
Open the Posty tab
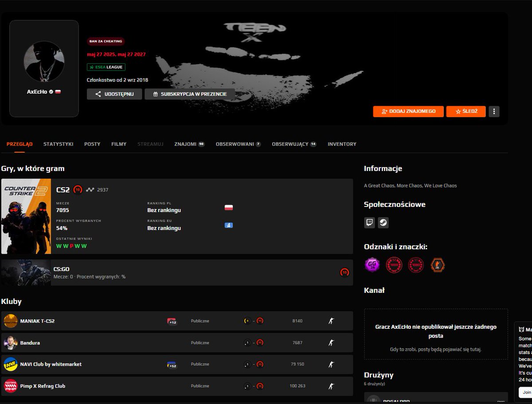(92, 144)
